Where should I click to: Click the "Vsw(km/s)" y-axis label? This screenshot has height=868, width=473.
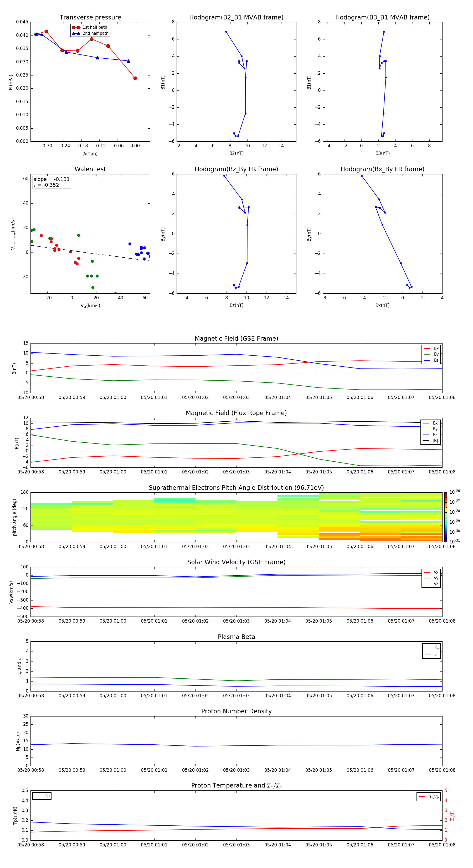[11, 592]
